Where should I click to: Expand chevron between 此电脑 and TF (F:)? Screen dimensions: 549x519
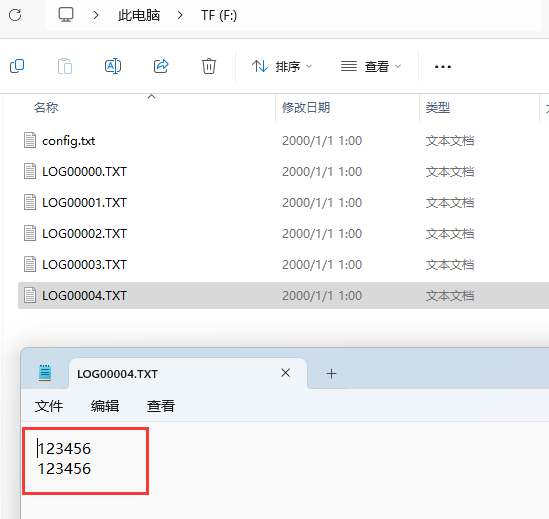point(180,15)
